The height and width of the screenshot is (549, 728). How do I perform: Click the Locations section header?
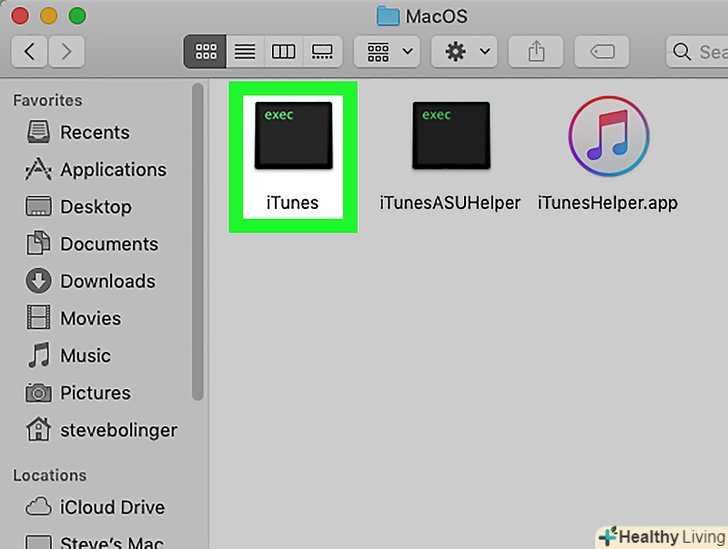tap(50, 475)
